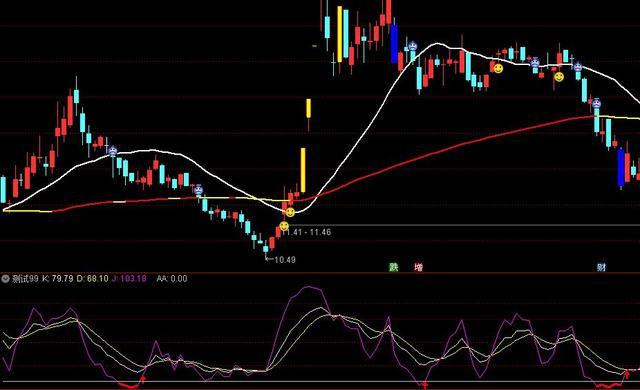Click the red 增 event marker
The width and height of the screenshot is (640, 390).
coord(419,268)
